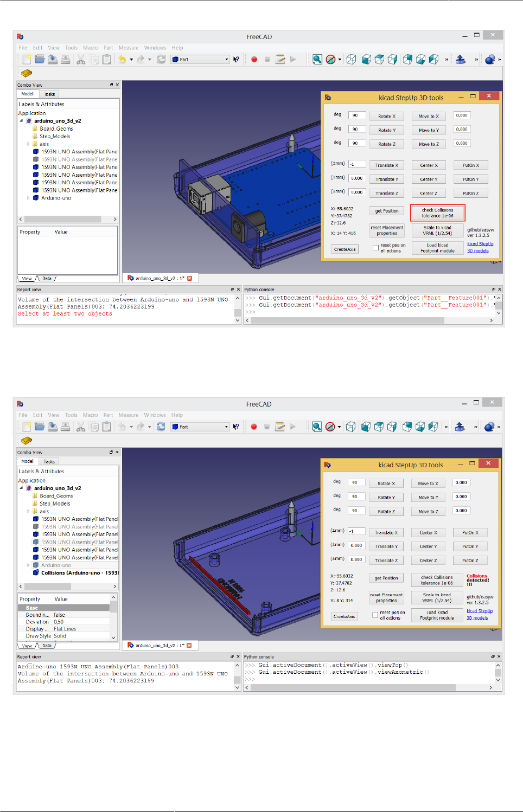523x812 pixels.
Task: Switch to Tasks tab in upper Combo View
Action: click(49, 94)
